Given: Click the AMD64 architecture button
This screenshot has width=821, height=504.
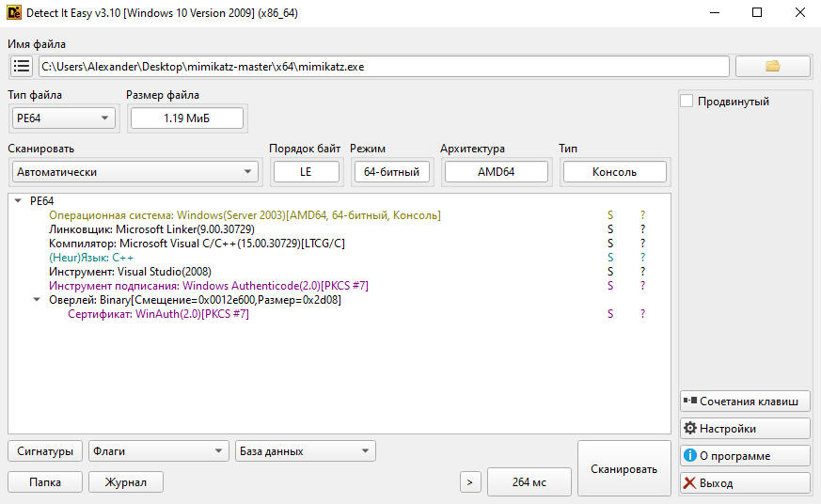Looking at the screenshot, I should (x=497, y=172).
